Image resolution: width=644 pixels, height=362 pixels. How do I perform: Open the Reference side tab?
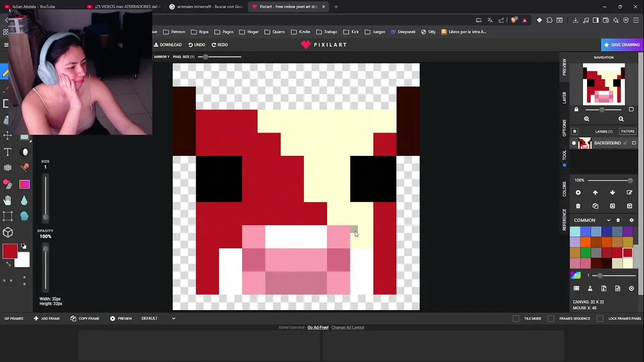coord(564,219)
